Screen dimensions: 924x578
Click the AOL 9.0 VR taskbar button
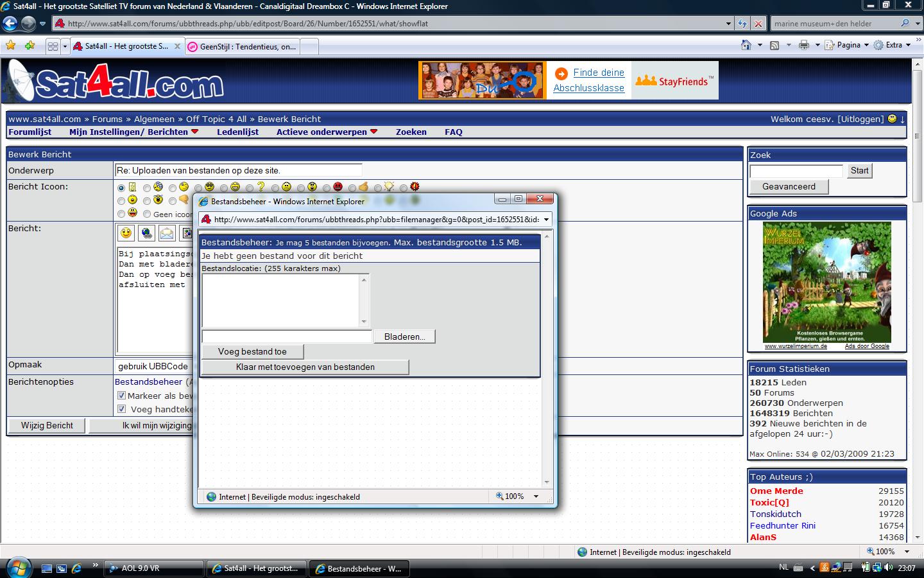(154, 568)
